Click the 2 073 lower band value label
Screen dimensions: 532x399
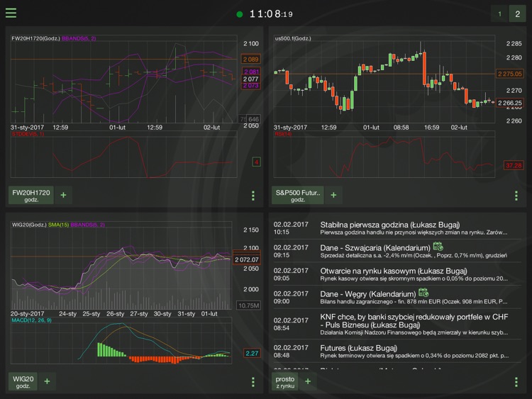(x=251, y=86)
